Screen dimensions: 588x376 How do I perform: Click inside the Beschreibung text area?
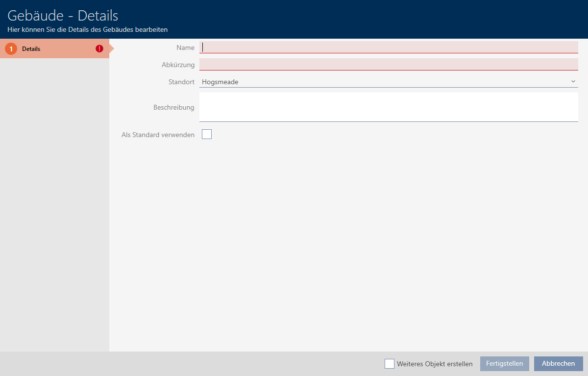point(388,107)
